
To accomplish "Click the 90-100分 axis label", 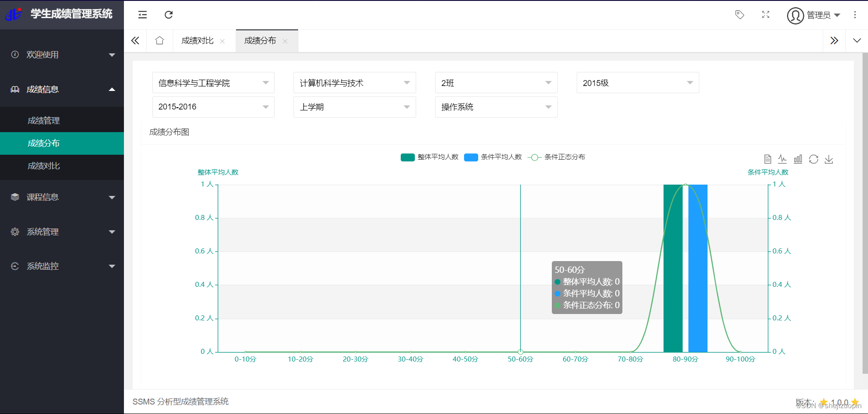I will (x=740, y=359).
